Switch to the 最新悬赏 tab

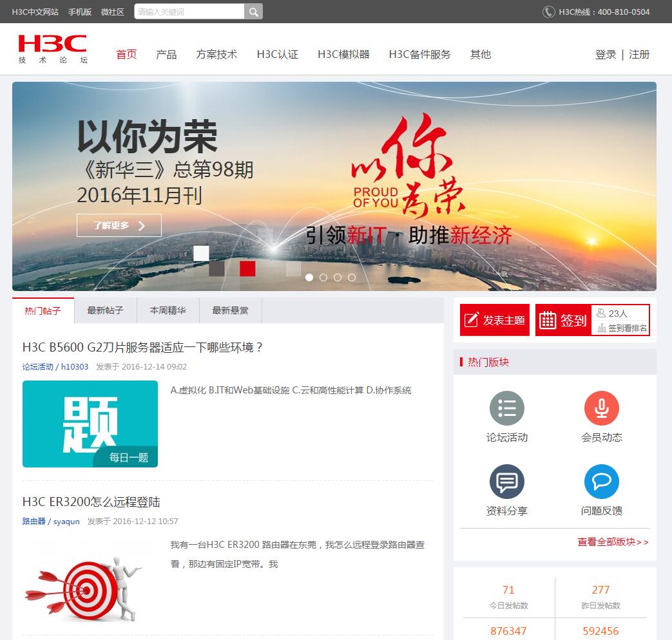pos(231,310)
